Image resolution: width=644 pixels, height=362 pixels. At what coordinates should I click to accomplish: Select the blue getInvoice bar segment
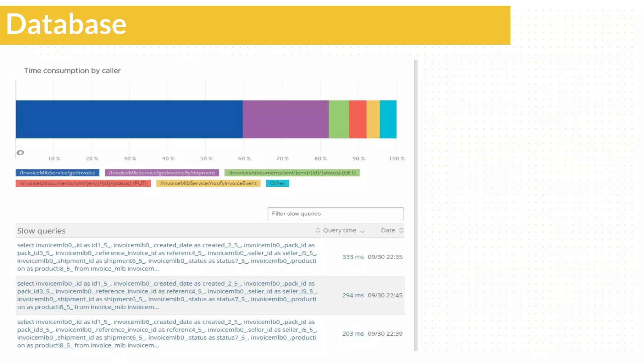click(x=129, y=119)
